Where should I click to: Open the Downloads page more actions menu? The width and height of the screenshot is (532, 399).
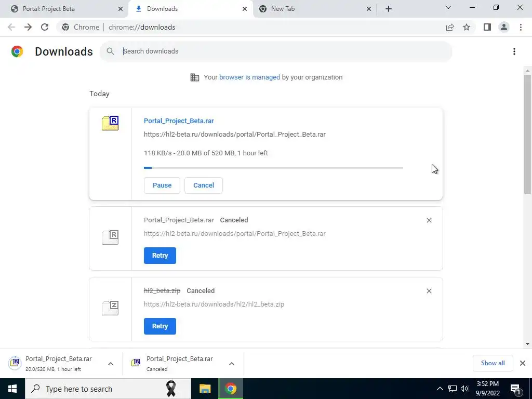[514, 51]
